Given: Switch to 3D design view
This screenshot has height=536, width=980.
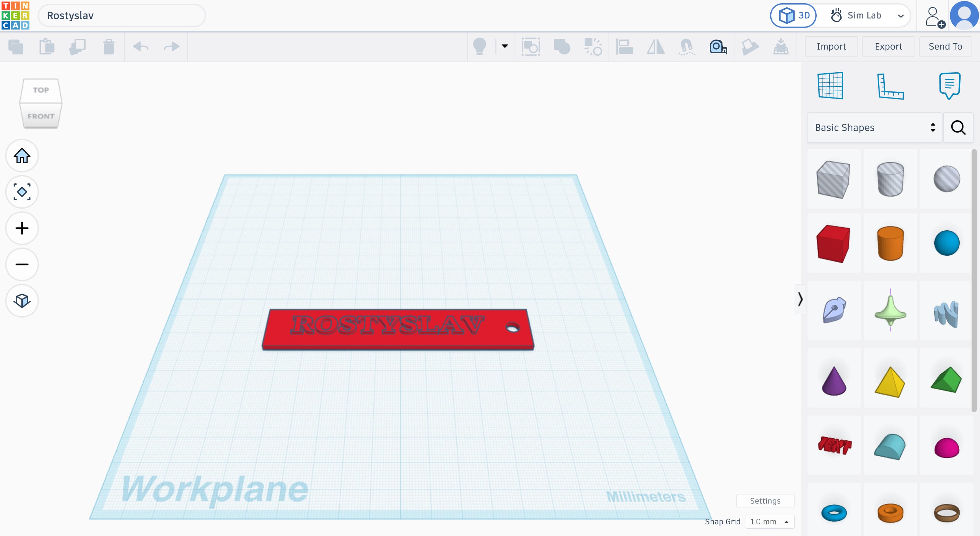Looking at the screenshot, I should (x=794, y=16).
